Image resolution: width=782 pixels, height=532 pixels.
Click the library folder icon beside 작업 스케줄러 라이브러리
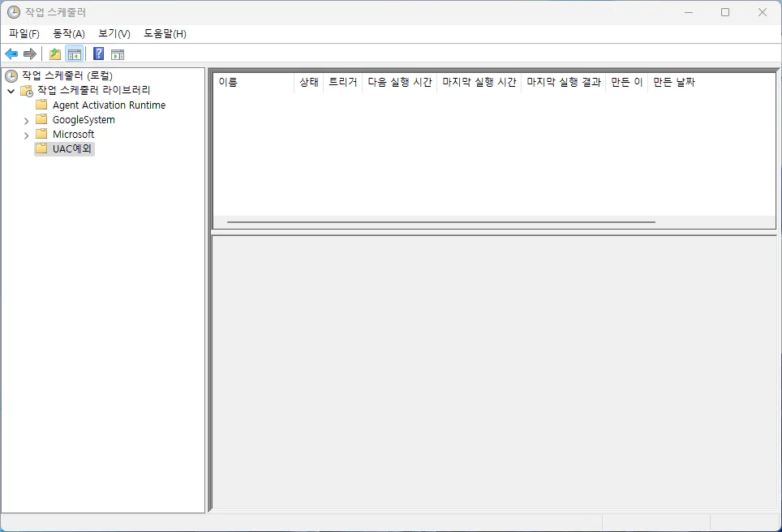coord(27,91)
